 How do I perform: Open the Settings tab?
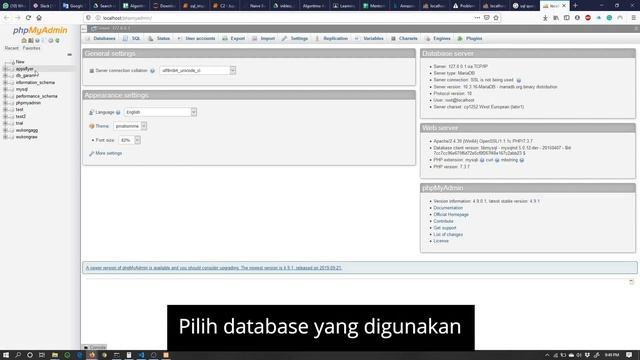(295, 38)
